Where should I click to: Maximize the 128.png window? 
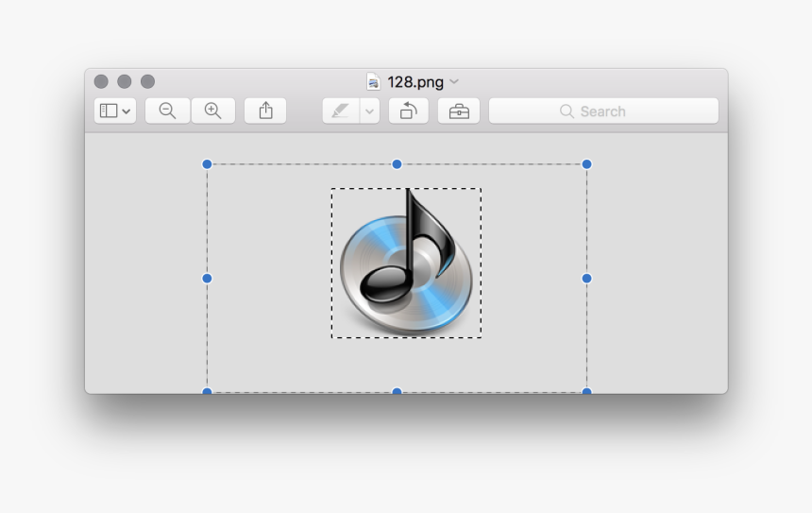[x=147, y=81]
